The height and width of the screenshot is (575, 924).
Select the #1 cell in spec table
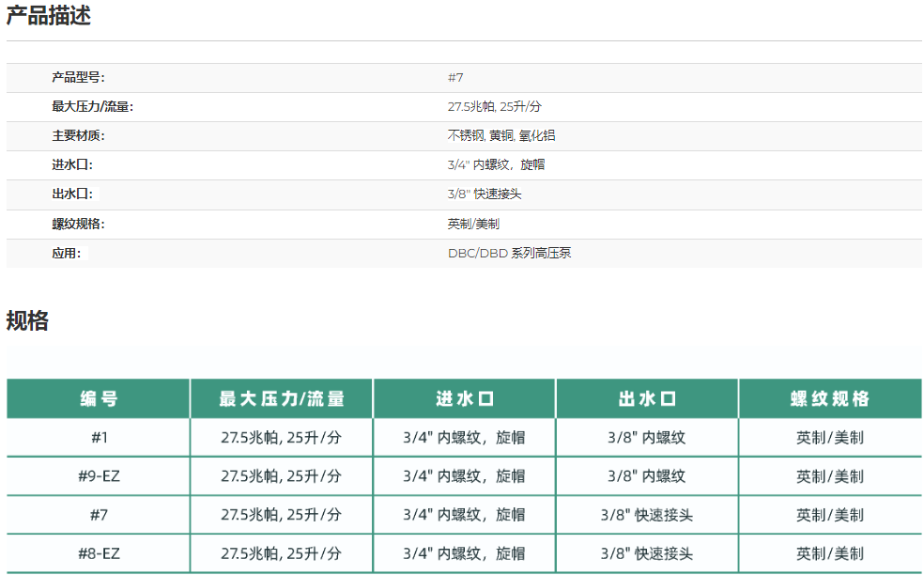tap(99, 437)
